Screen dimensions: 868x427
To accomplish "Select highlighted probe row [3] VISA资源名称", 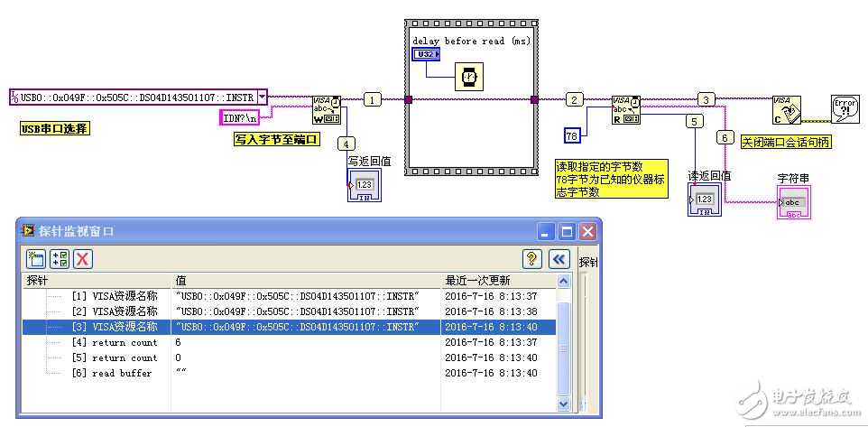I will click(289, 327).
